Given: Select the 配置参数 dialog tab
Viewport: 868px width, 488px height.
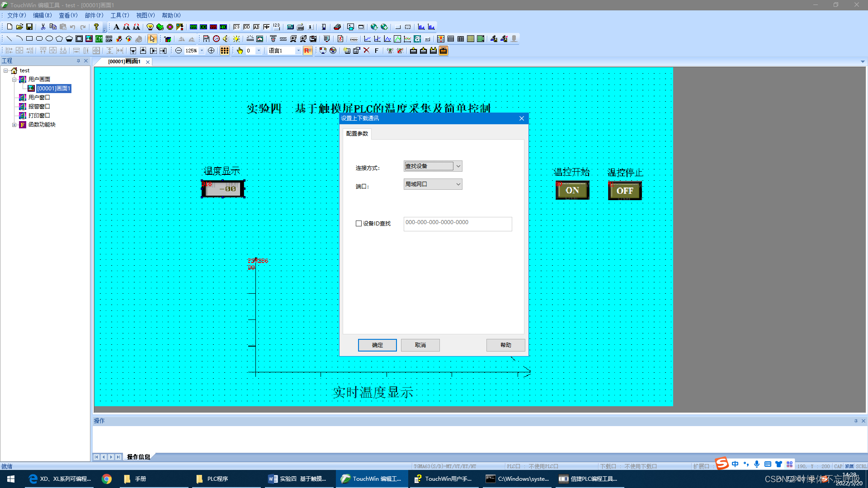Looking at the screenshot, I should click(357, 134).
